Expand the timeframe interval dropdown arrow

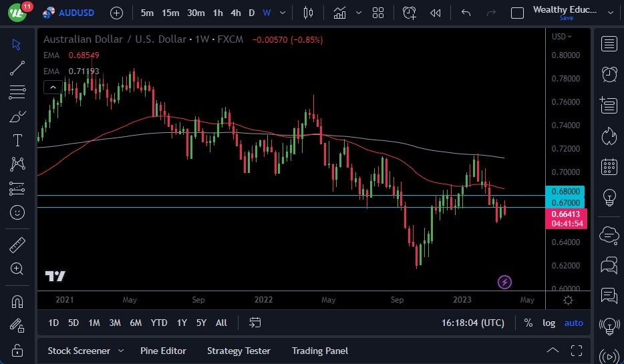point(283,13)
